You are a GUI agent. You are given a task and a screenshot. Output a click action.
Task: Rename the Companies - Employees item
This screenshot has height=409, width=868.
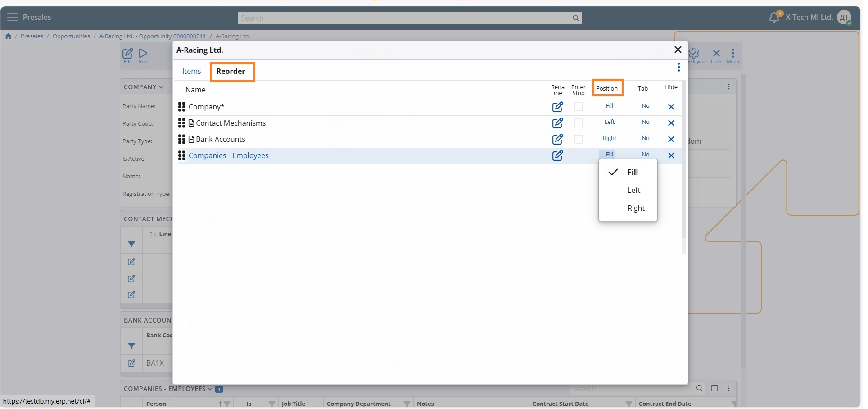[x=557, y=155]
